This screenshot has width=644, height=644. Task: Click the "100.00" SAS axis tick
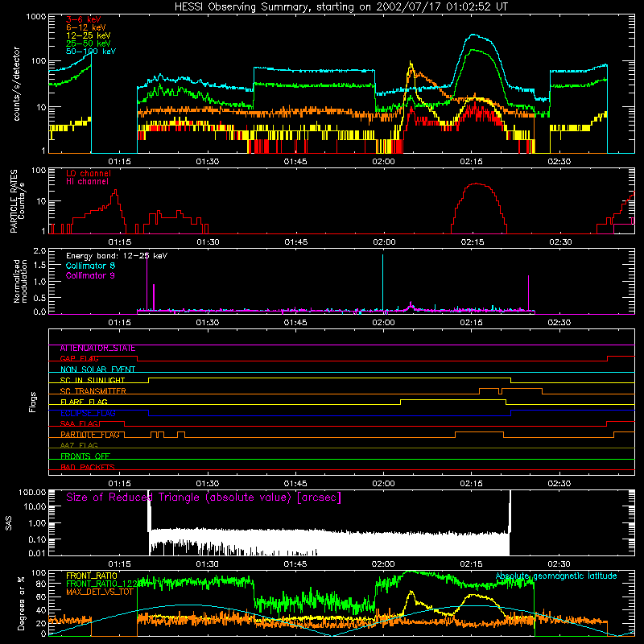click(32, 493)
